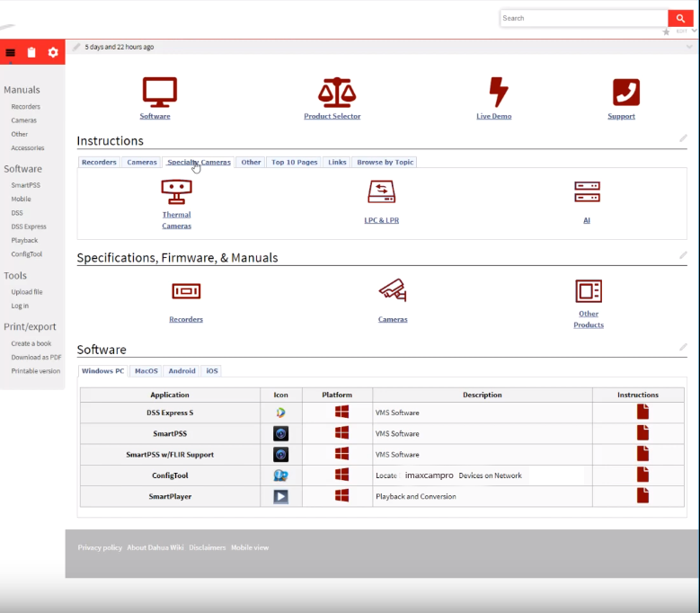Viewport: 700px width, 613px height.
Task: Open the Other Products link
Action: (x=589, y=319)
